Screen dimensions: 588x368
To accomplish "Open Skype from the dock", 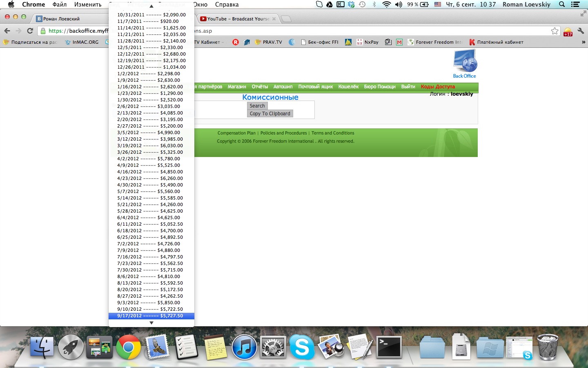I will tap(301, 347).
